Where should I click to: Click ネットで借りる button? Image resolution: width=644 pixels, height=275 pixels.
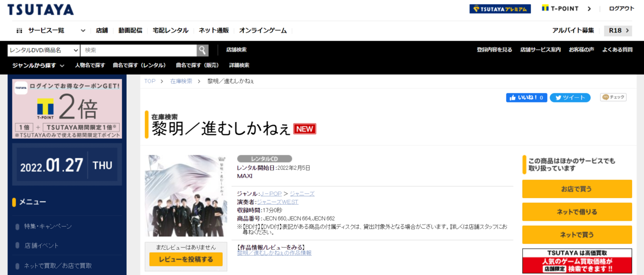coord(577,212)
